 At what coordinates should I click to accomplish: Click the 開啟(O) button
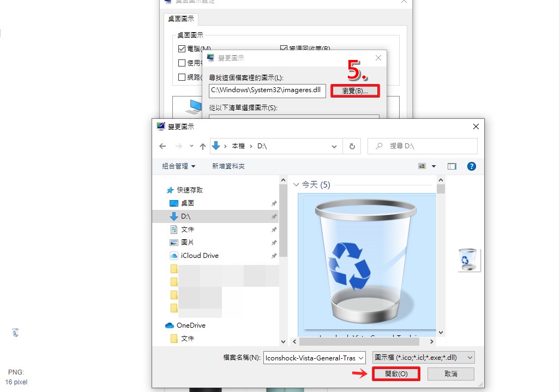pos(396,374)
